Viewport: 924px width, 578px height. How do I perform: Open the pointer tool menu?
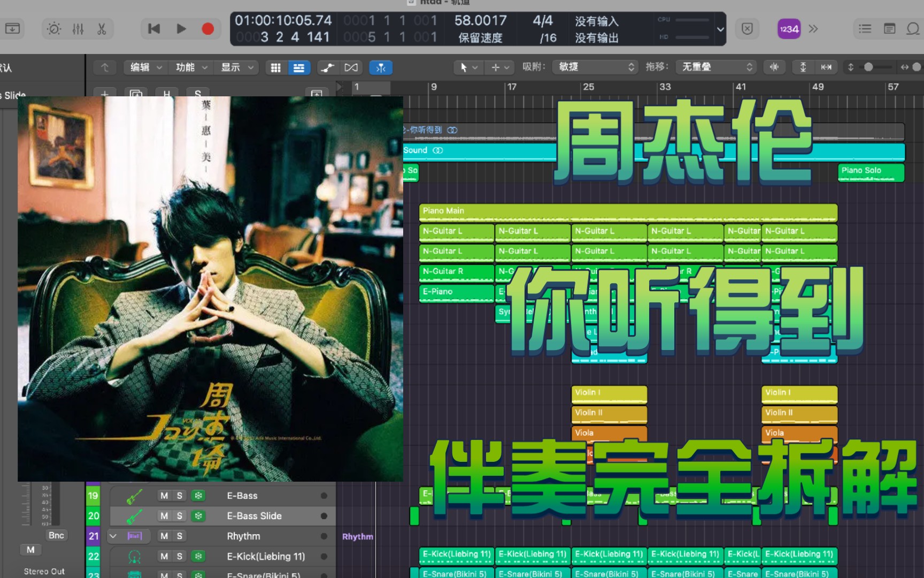[x=468, y=67]
